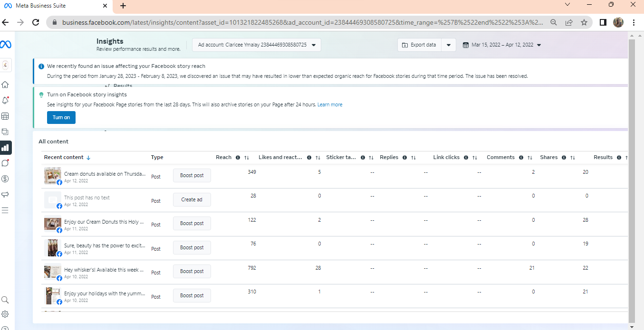Image resolution: width=644 pixels, height=330 pixels.
Task: Open the Cream donuts post thumbnail
Action: [x=52, y=175]
